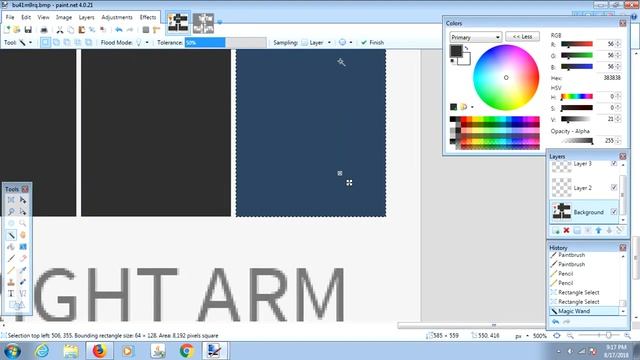Click the Undo arrow in toolbar
640x360 pixels.
(118, 30)
